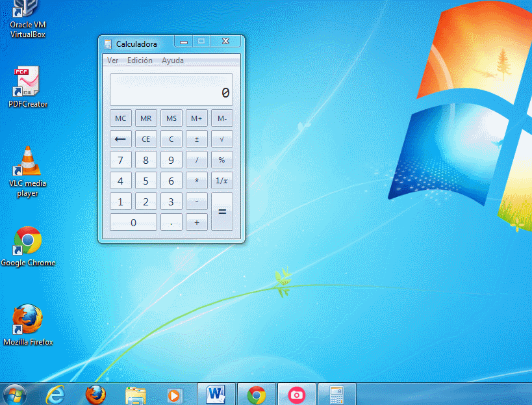Switch to the pink camera app in taskbar
The width and height of the screenshot is (532, 405).
tap(297, 395)
